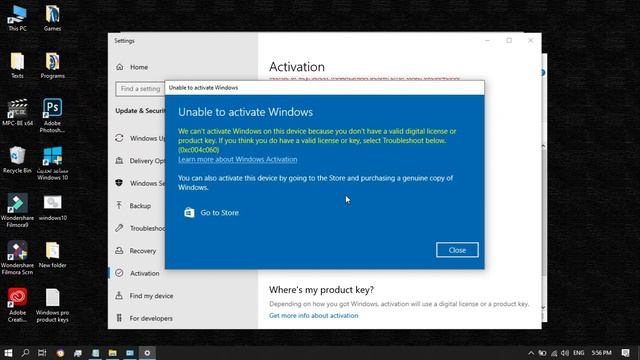This screenshot has width=640, height=360.
Task: Select Adobe Photoshop desktop shortcut
Action: coord(52,116)
